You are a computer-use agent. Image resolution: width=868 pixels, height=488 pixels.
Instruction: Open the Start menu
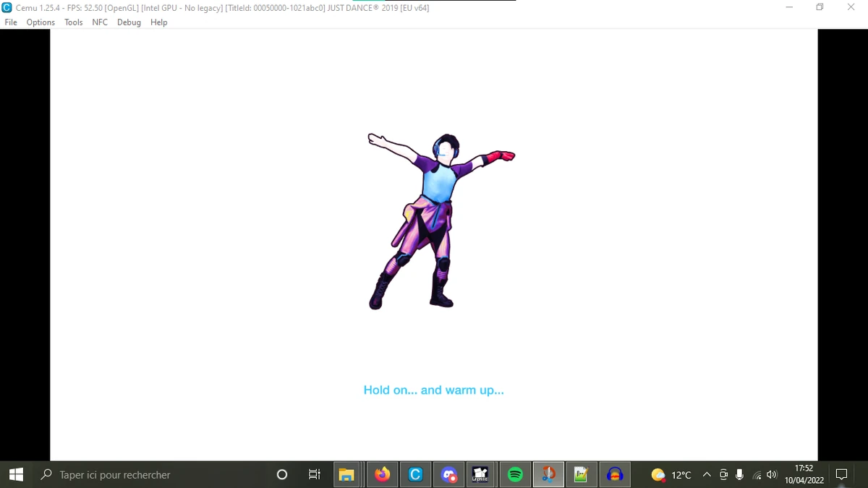(16, 474)
